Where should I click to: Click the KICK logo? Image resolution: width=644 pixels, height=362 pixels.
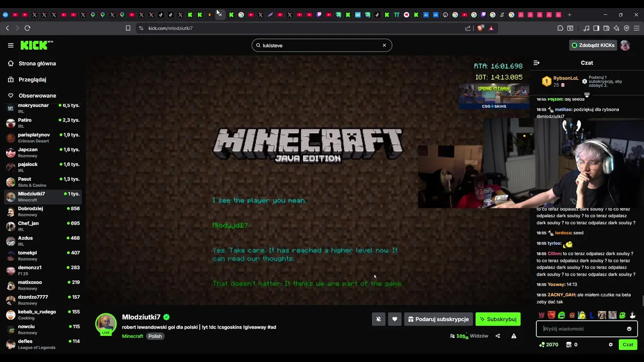click(x=37, y=45)
